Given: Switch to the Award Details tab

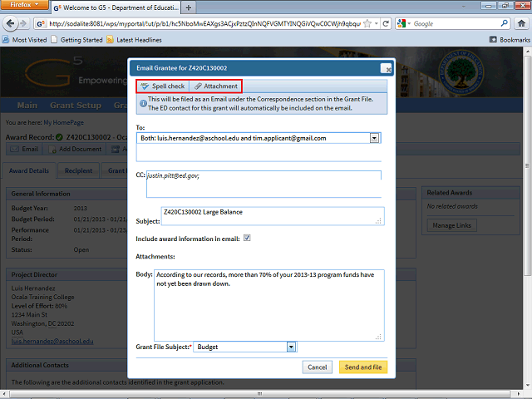Looking at the screenshot, I should tap(29, 170).
